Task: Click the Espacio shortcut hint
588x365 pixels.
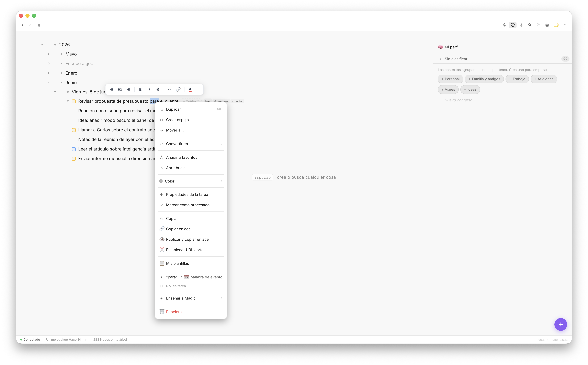Action: point(262,177)
